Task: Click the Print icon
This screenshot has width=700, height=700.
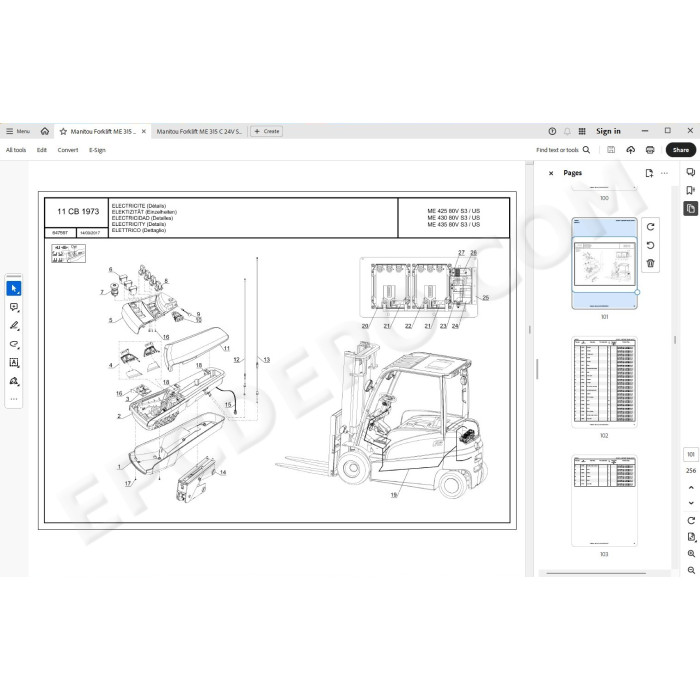Action: point(650,150)
